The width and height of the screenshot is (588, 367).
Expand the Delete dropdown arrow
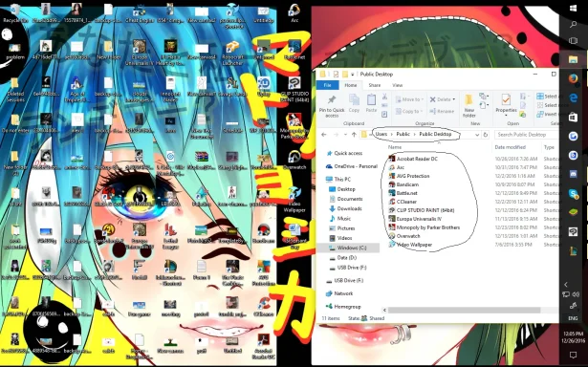click(454, 99)
